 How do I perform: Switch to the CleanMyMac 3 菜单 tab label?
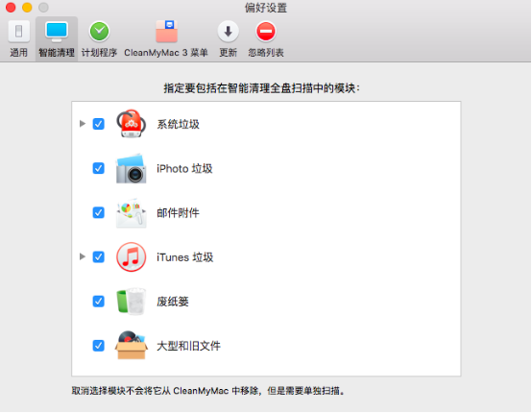[x=166, y=53]
